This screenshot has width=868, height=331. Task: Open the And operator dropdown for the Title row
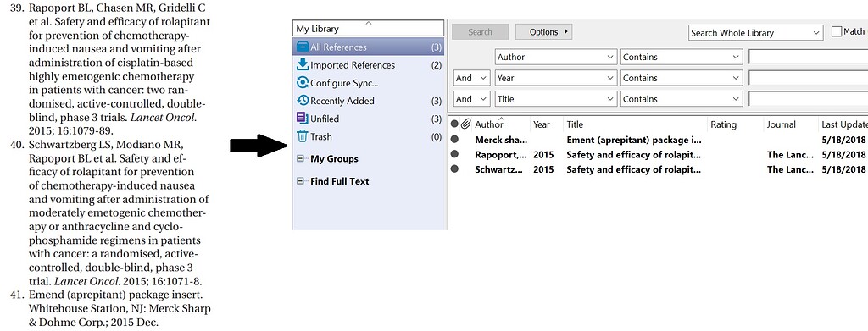pyautogui.click(x=471, y=99)
